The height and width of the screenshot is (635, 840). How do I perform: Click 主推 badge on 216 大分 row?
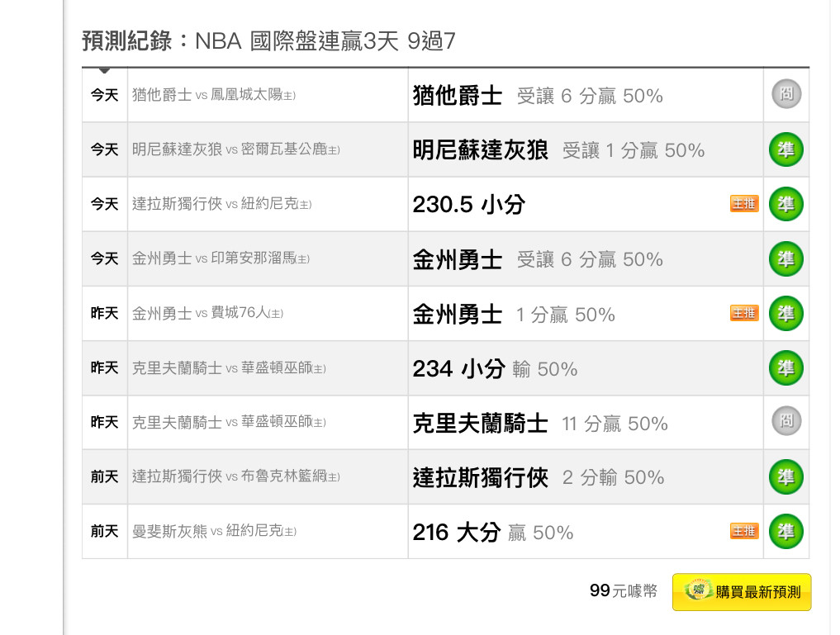[744, 531]
